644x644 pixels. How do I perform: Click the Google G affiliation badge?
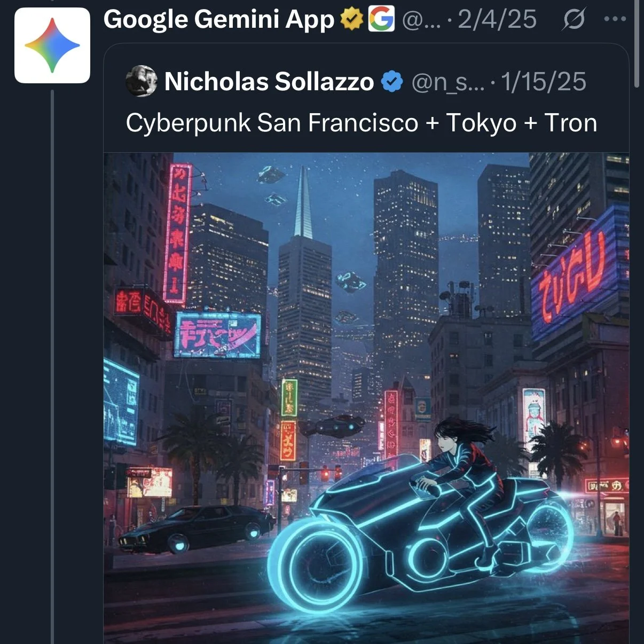point(381,19)
